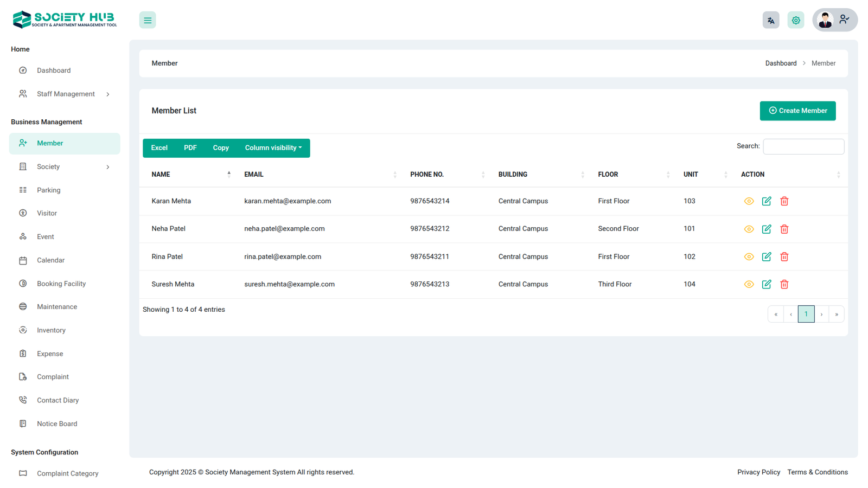This screenshot has height=488, width=868.
Task: Toggle the sidebar with the hamburger icon
Action: click(148, 21)
